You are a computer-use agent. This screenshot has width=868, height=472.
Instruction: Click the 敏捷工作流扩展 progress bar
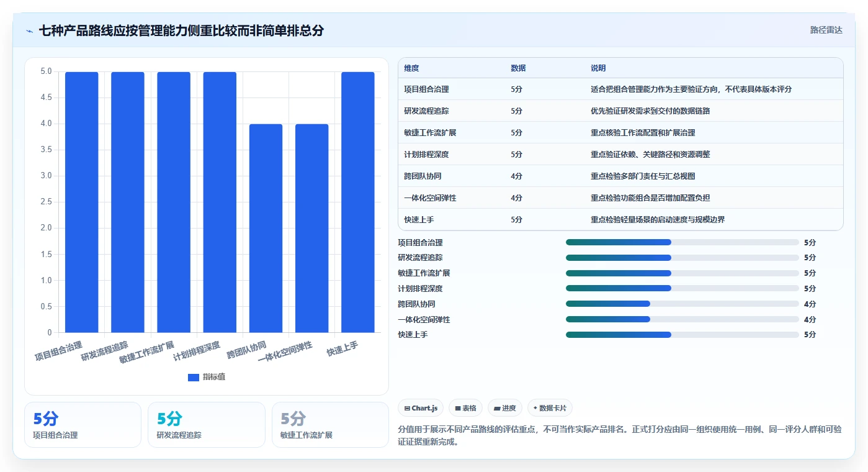[682, 273]
